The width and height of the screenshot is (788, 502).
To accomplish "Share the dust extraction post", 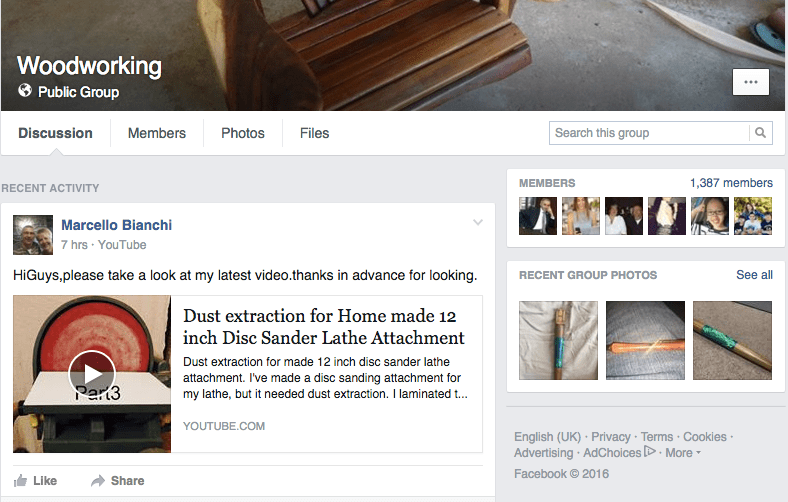I will [x=118, y=481].
